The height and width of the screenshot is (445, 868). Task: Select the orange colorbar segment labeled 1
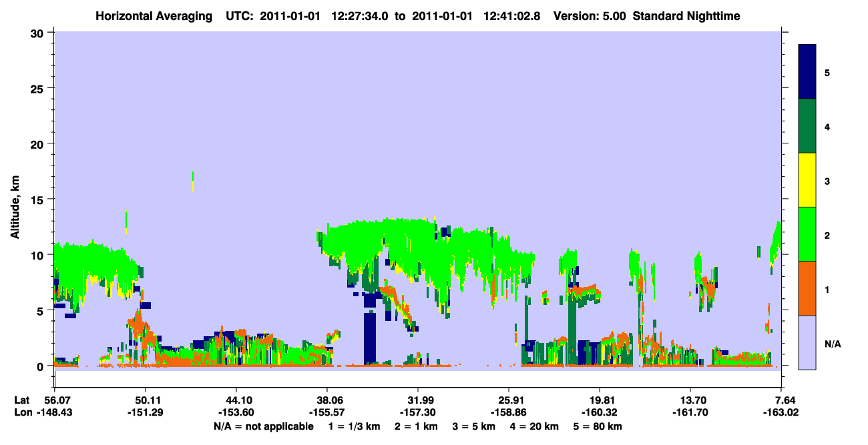tap(807, 288)
